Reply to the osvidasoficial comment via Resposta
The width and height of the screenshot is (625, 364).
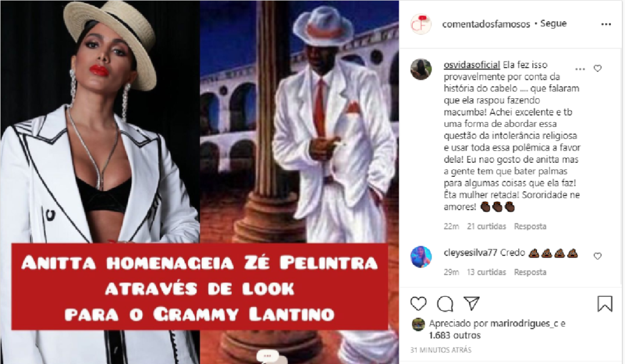tap(530, 226)
